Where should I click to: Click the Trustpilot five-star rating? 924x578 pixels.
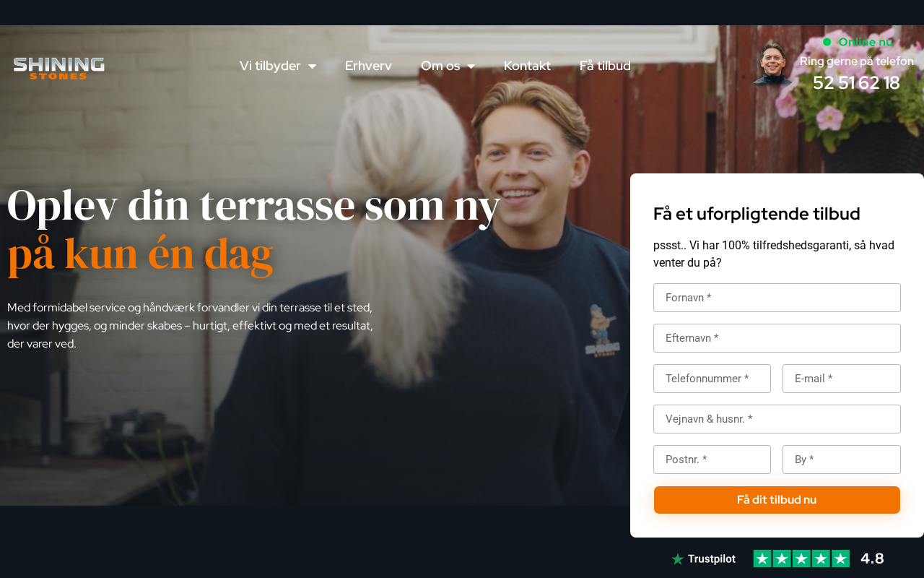[801, 558]
